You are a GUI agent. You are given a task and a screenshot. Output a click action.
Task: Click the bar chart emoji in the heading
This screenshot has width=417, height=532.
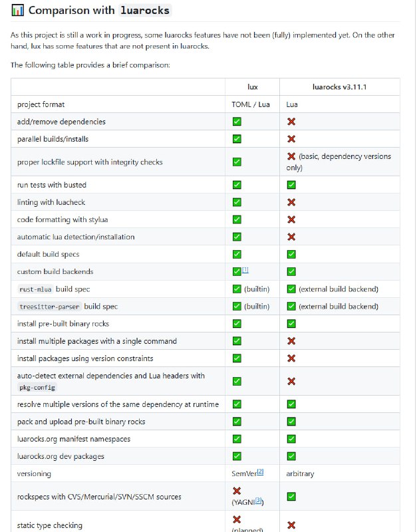pyautogui.click(x=17, y=11)
